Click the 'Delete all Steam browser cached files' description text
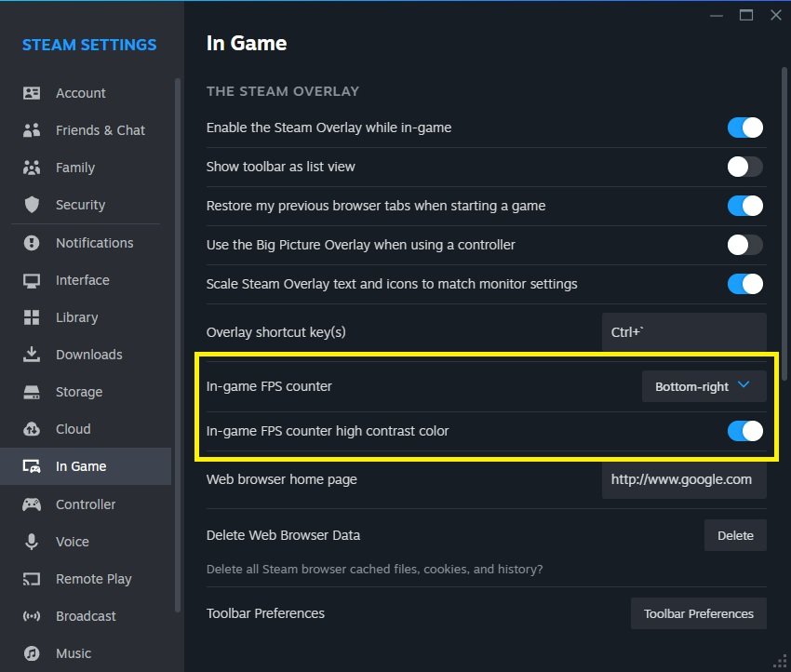 click(374, 569)
